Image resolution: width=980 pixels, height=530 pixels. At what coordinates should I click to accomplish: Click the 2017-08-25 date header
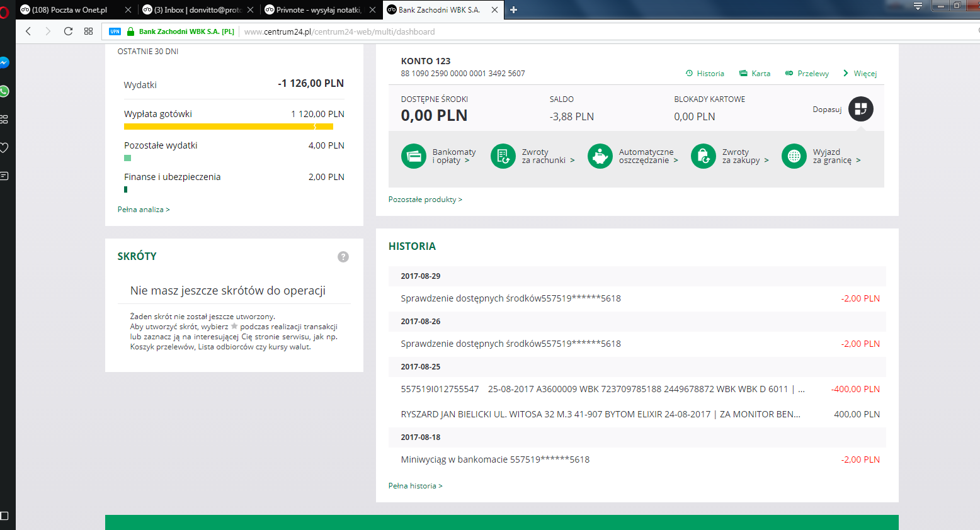[x=637, y=366]
